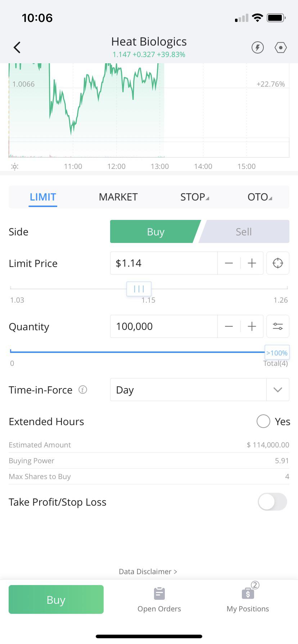Decrease the Limit Price with minus
This screenshot has height=644, width=298.
point(229,263)
